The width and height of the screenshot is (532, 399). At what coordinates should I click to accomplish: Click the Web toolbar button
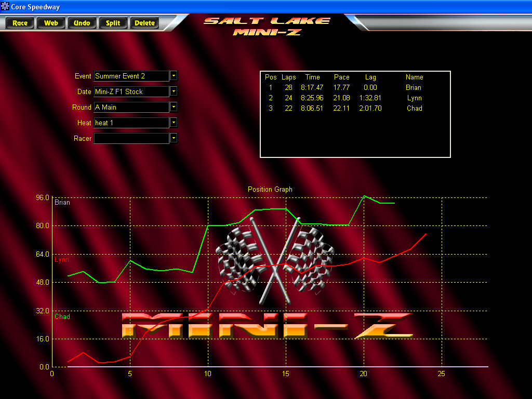click(x=51, y=23)
